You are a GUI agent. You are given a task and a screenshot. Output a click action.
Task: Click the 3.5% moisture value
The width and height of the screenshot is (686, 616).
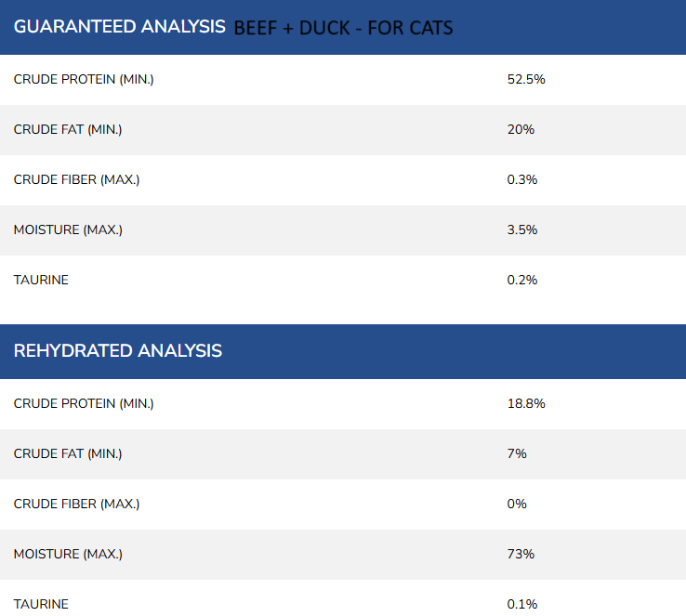(x=522, y=230)
